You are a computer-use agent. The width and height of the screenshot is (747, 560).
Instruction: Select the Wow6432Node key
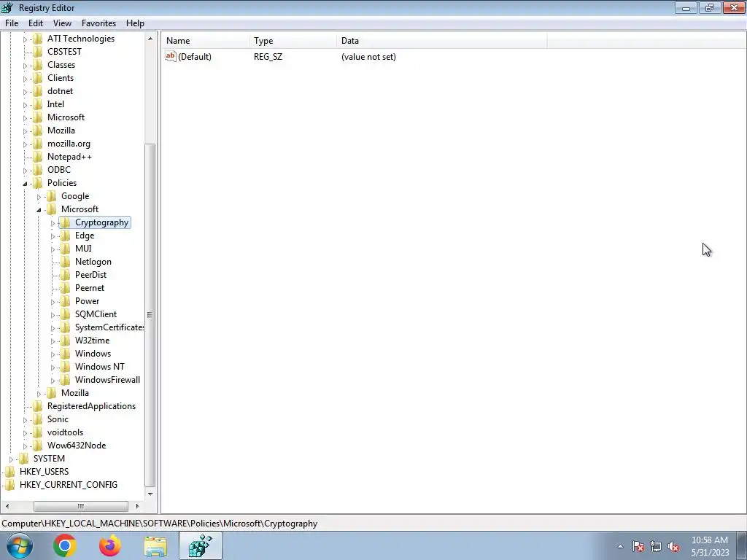[x=77, y=446]
